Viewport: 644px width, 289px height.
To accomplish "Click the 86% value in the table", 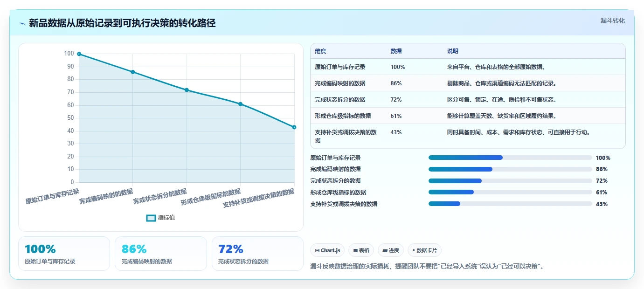I will (x=396, y=83).
